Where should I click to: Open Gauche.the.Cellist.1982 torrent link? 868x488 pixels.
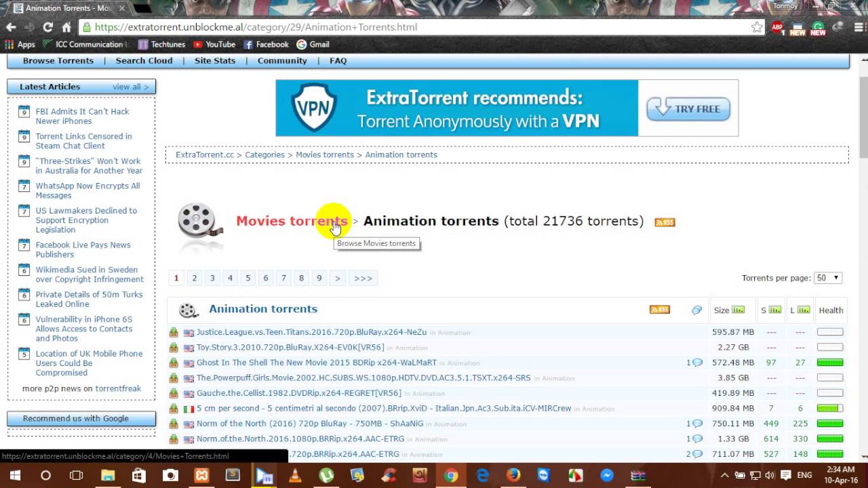coord(299,393)
